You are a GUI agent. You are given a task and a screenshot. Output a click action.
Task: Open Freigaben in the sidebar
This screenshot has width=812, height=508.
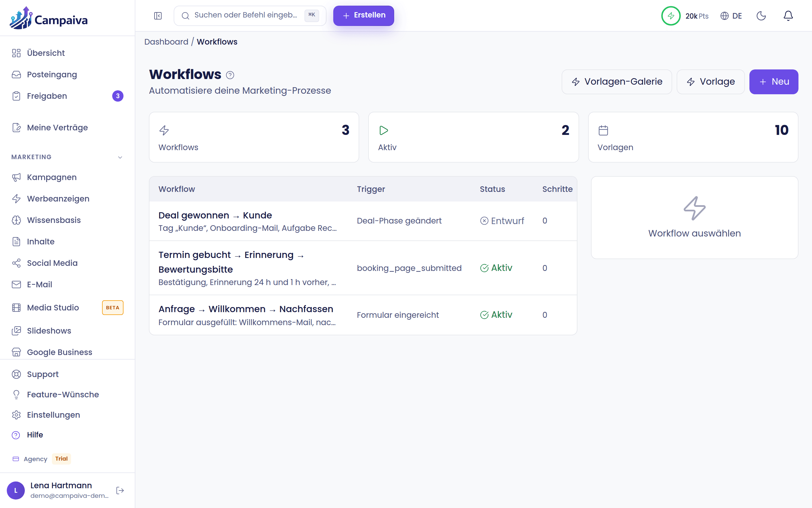[67, 96]
